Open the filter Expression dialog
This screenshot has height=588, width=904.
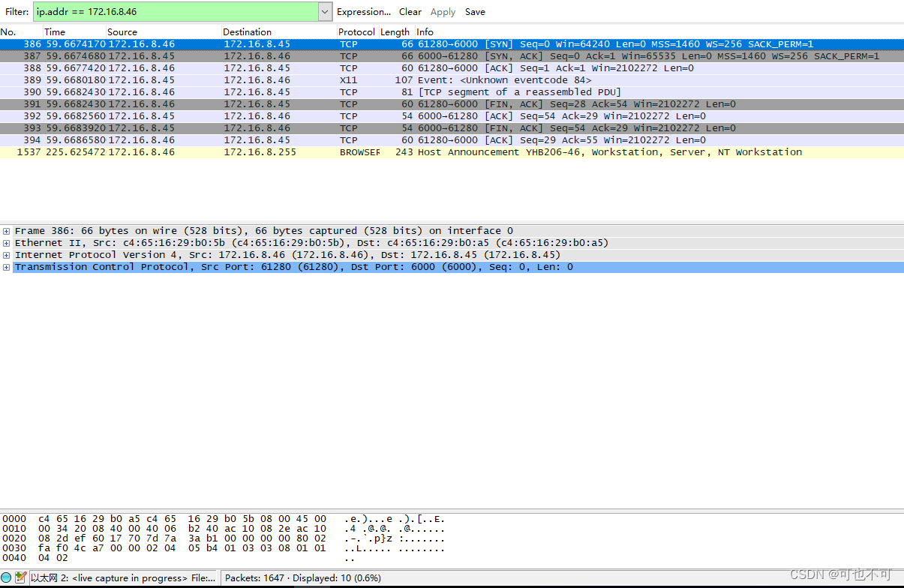(364, 11)
